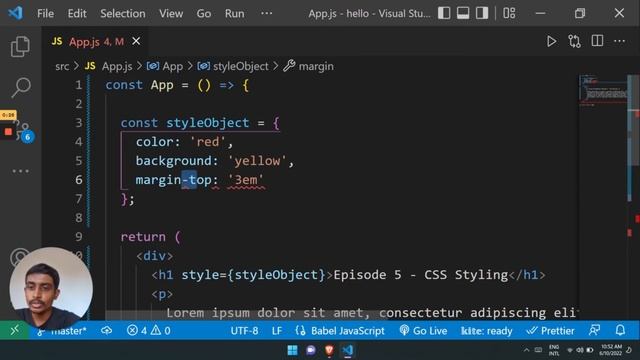Open the View menu
This screenshot has width=640, height=360.
click(171, 13)
